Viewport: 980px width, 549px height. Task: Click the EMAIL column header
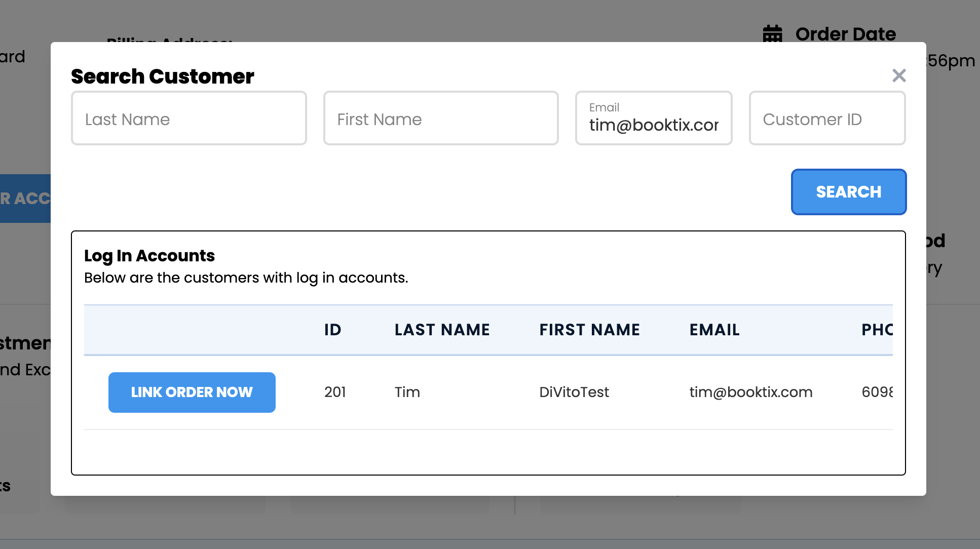(714, 330)
